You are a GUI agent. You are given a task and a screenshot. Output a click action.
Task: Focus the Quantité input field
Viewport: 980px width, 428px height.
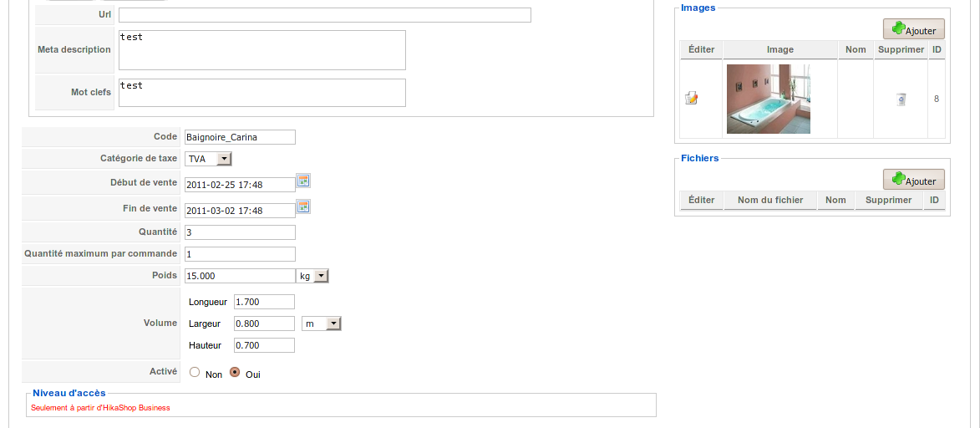coord(240,232)
